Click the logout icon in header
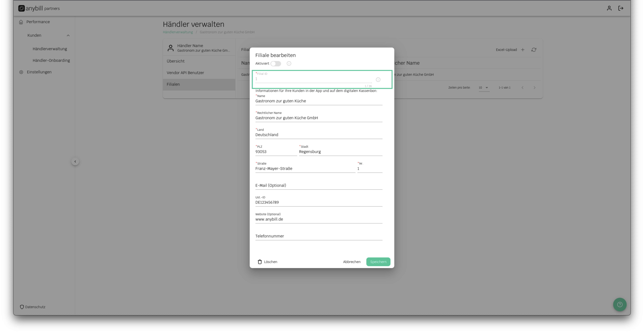 (621, 8)
